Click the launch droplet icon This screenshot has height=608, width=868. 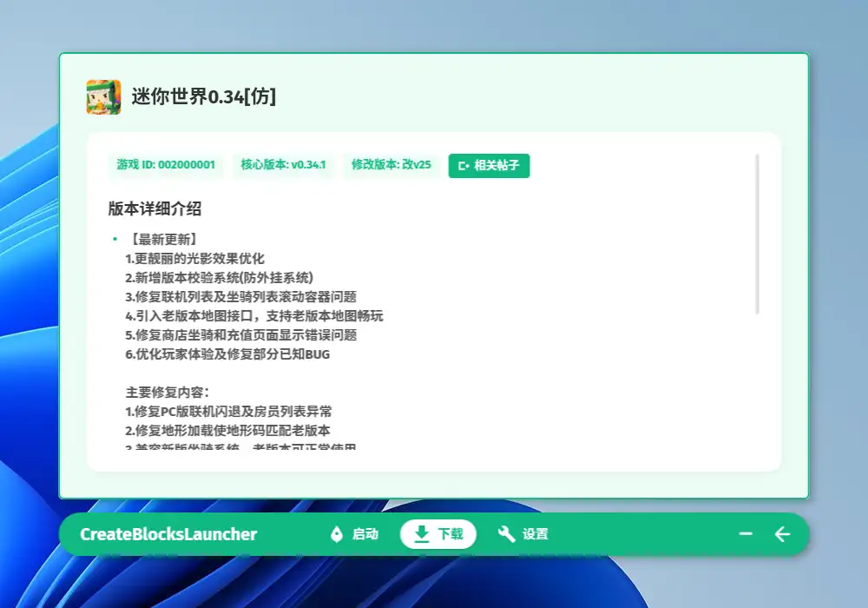pos(337,534)
